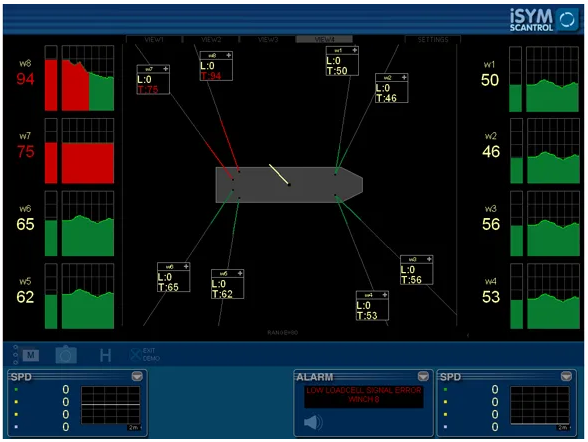Click the H icon in bottom toolbar

pos(105,355)
